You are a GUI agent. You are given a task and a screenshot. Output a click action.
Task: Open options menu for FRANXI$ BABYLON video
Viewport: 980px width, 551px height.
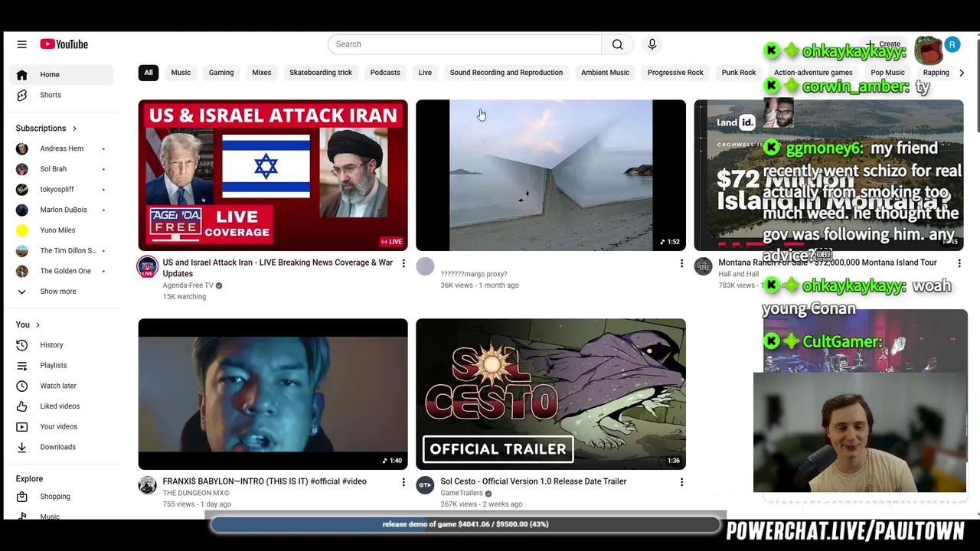pyautogui.click(x=403, y=482)
